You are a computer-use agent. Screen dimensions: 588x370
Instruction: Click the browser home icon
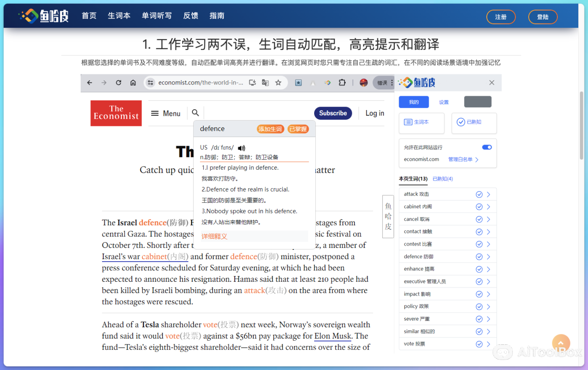coord(133,83)
